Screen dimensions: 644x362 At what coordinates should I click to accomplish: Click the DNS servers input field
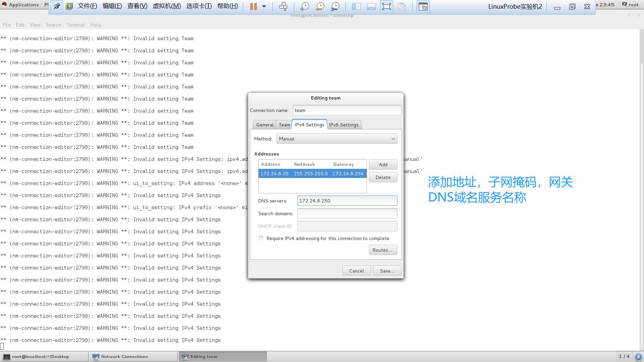[347, 201]
